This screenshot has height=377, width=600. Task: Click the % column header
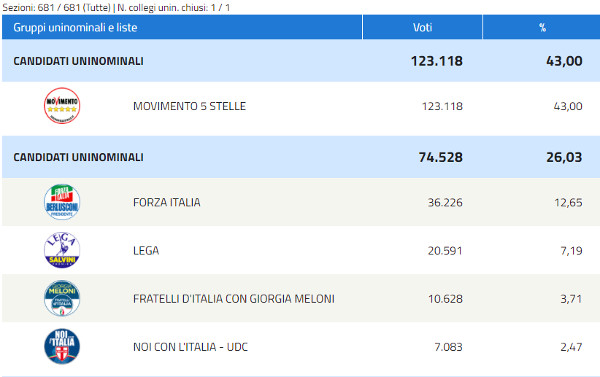point(542,27)
